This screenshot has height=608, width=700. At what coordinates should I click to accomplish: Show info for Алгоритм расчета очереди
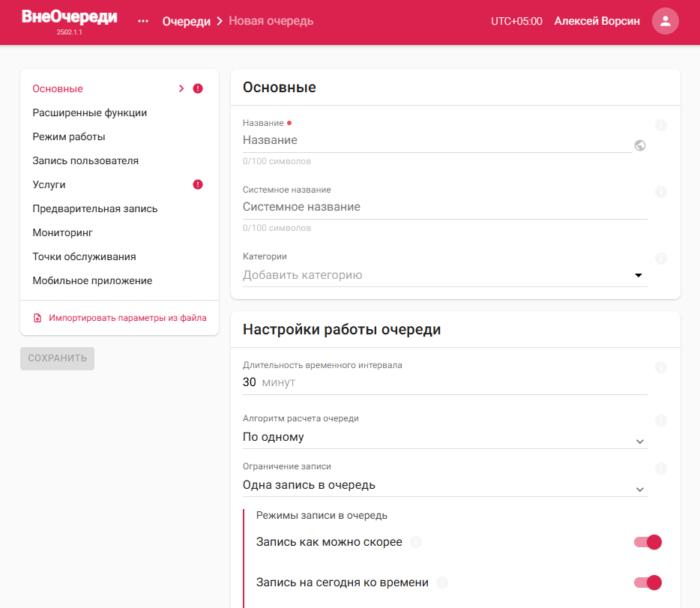pos(661,421)
